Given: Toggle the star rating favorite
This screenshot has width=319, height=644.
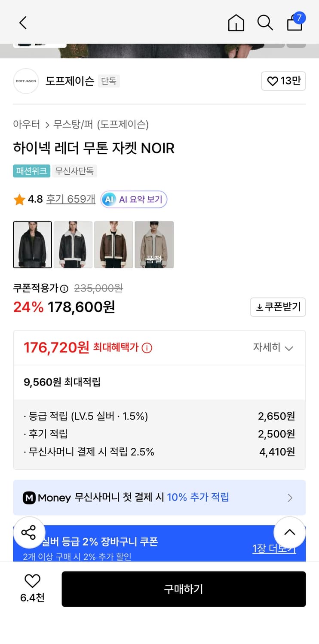Looking at the screenshot, I should pos(19,199).
